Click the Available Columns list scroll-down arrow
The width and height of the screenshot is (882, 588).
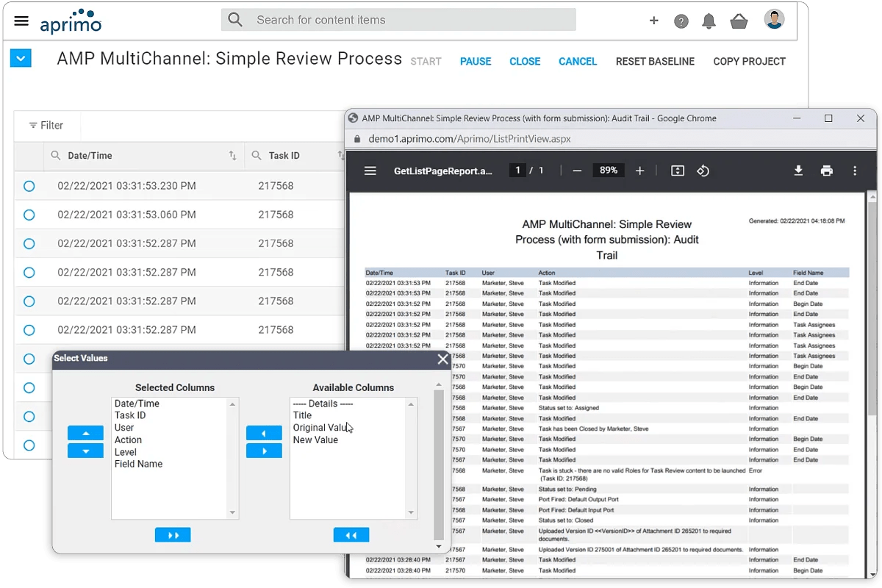[412, 512]
